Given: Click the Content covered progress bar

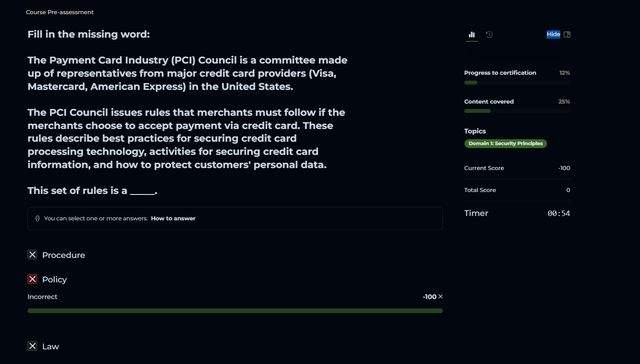Looking at the screenshot, I should [x=517, y=111].
